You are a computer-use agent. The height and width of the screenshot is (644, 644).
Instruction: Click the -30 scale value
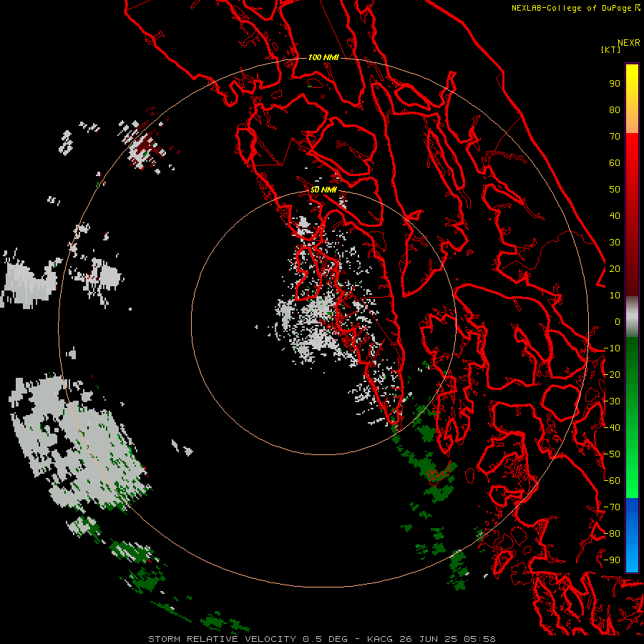[612, 401]
